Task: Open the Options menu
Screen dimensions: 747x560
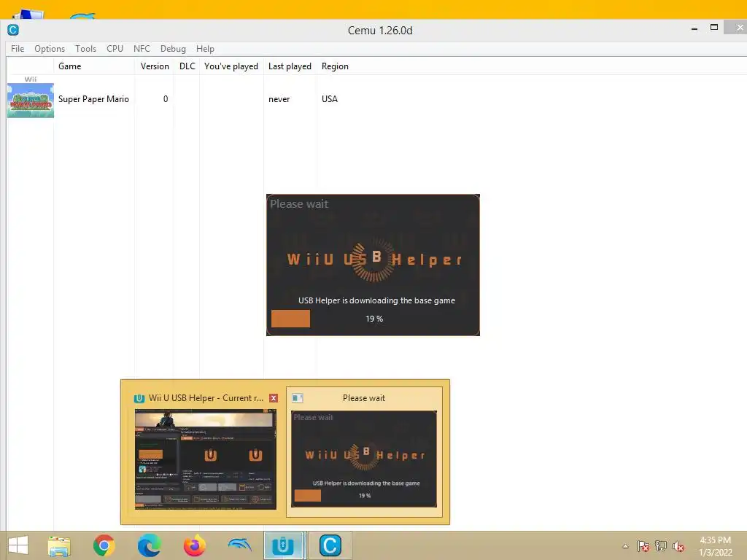Action: (x=50, y=49)
